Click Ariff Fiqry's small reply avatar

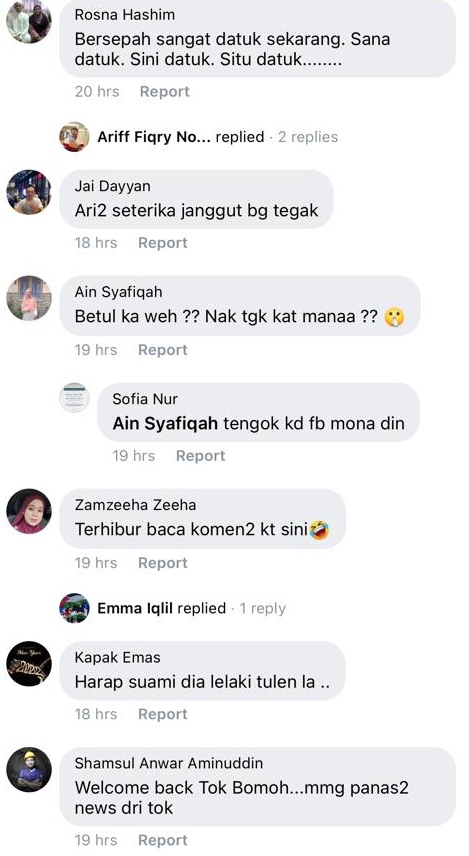pos(74,136)
